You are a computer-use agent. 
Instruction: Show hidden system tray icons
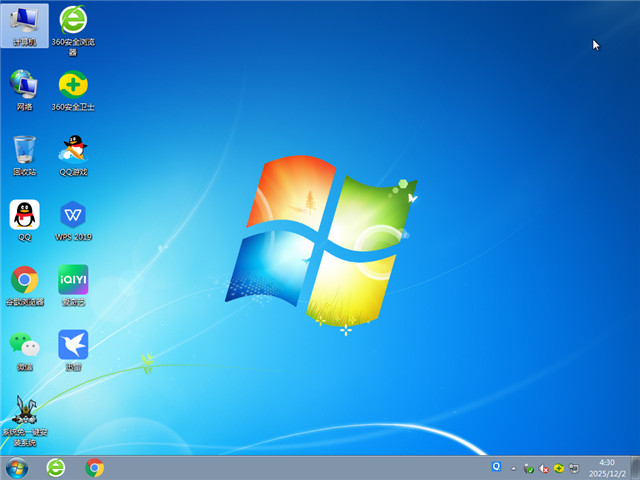tap(514, 468)
